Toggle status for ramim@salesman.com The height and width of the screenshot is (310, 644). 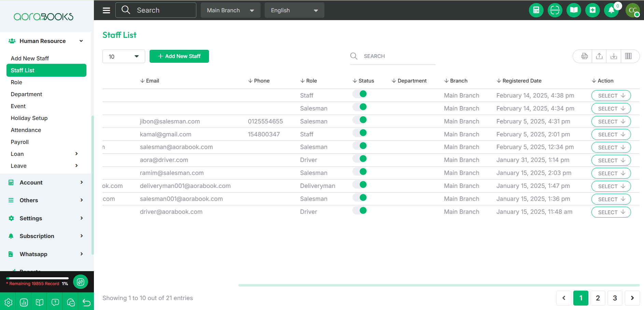click(360, 172)
